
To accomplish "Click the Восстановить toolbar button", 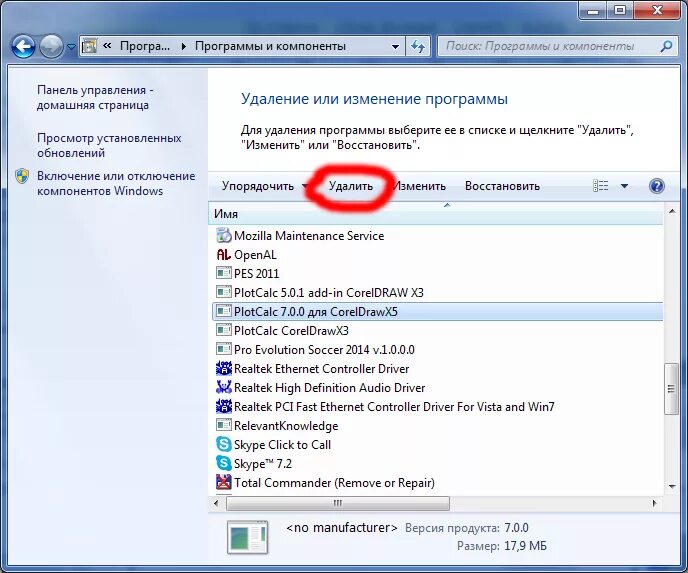I will (502, 186).
